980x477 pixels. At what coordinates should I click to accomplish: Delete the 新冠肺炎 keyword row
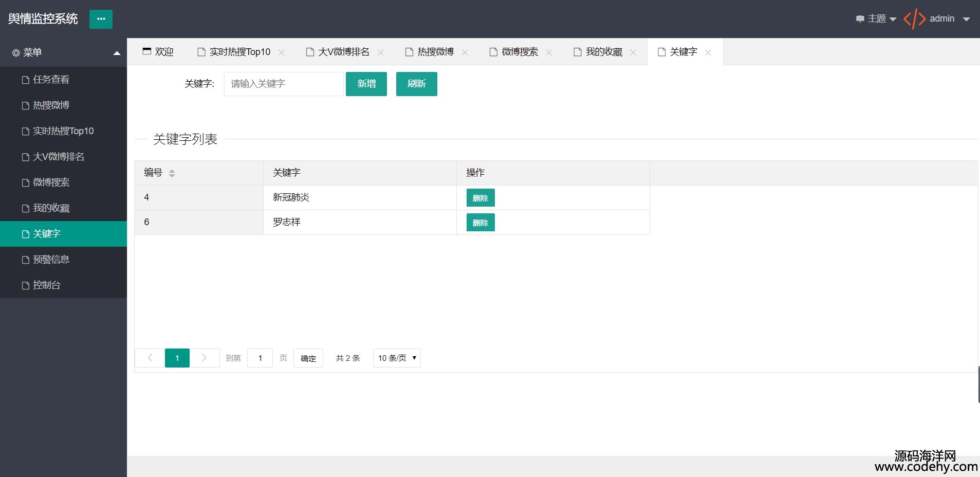click(x=480, y=198)
